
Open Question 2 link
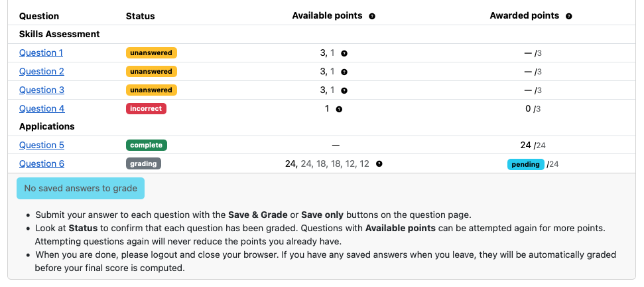click(42, 71)
